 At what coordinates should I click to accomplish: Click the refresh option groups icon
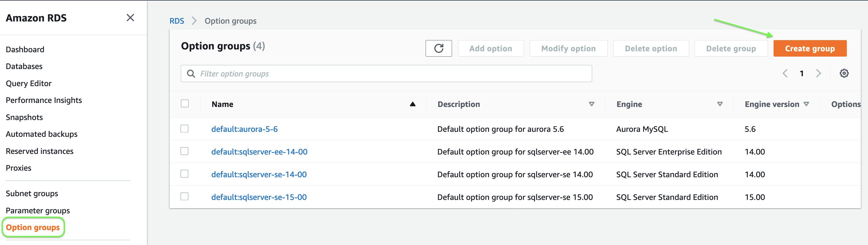click(438, 49)
